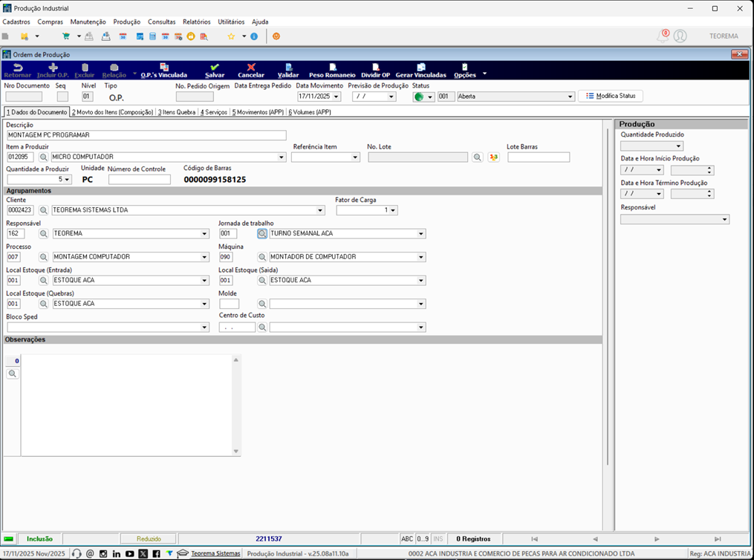Click the Gerar Vinculadas toolbar icon
Viewport: 754px width, 560px height.
coord(420,68)
